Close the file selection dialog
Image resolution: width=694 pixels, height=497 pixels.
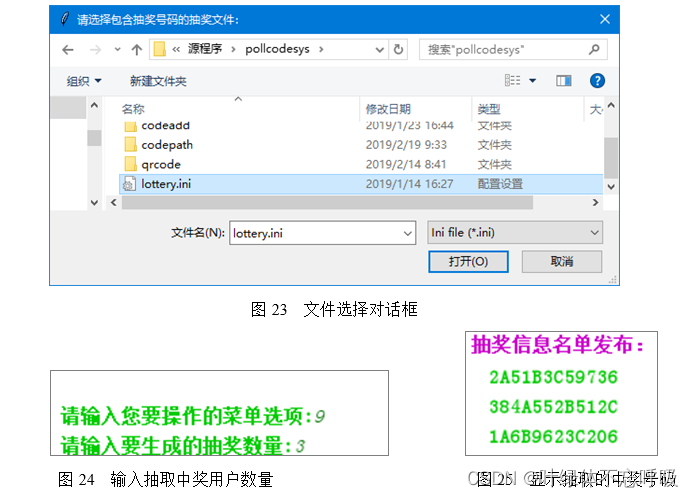click(605, 19)
